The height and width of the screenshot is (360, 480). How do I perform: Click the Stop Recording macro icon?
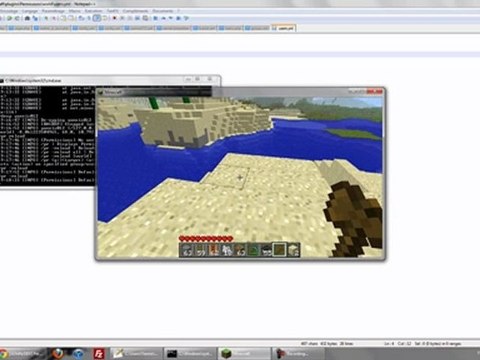[x=122, y=18]
